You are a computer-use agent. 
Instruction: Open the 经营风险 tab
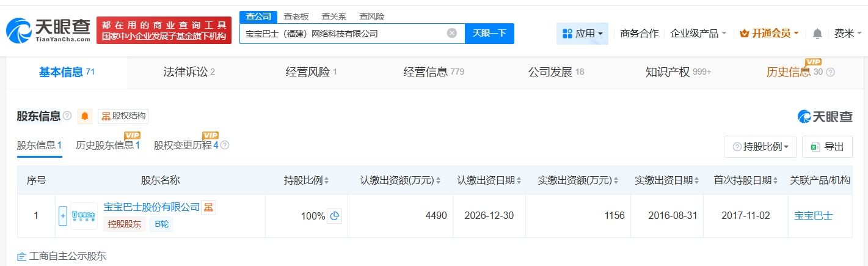coord(311,72)
